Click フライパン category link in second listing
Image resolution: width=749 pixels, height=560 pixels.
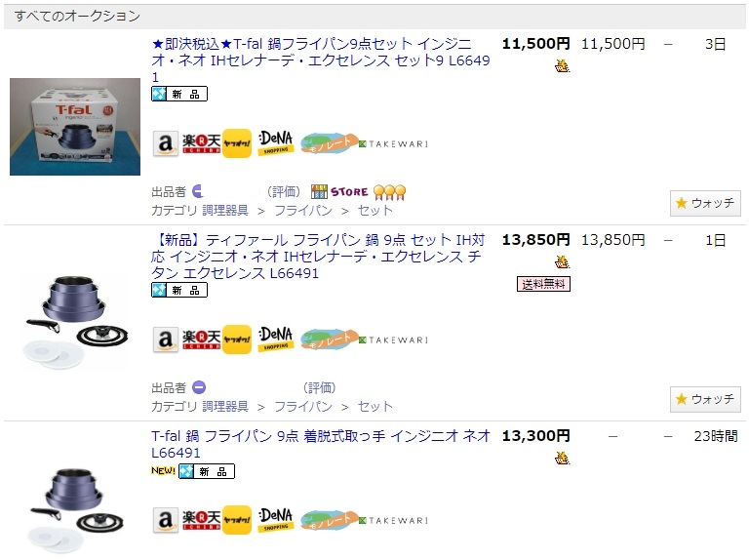click(303, 406)
